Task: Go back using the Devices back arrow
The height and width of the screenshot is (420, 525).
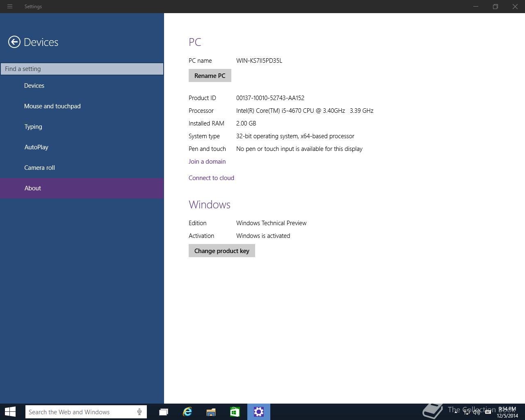Action: [14, 42]
